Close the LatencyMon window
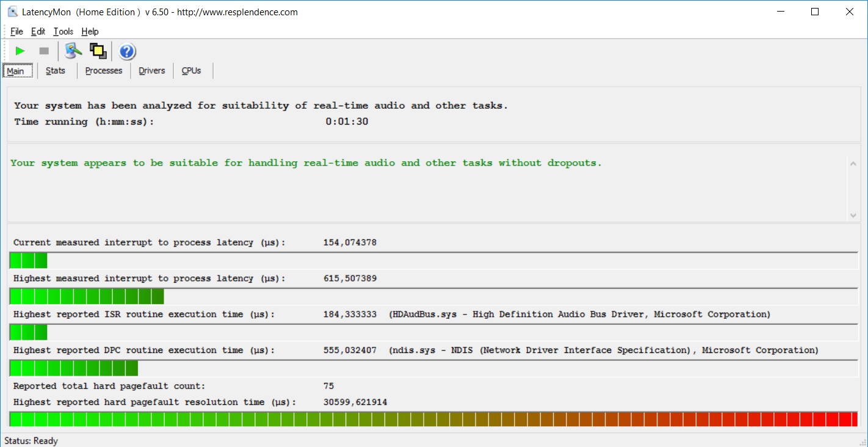 [849, 12]
